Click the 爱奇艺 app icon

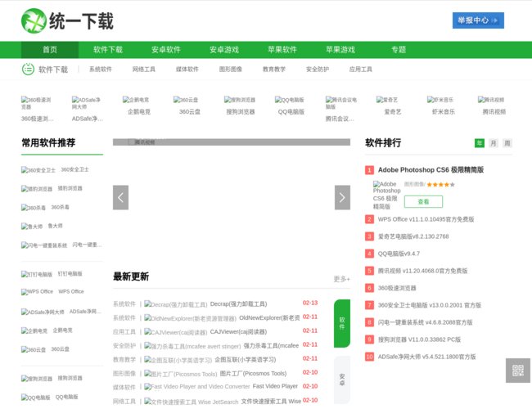click(x=387, y=100)
